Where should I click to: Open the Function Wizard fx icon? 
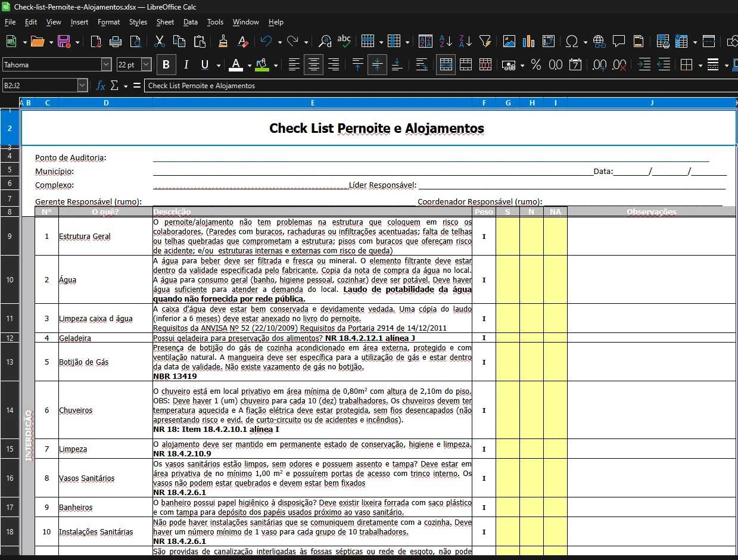click(x=101, y=86)
